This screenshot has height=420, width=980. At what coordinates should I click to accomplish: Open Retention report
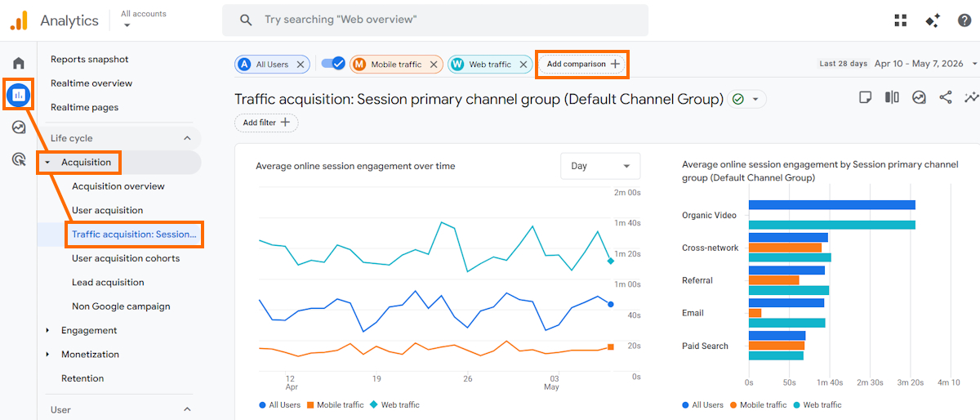(82, 379)
